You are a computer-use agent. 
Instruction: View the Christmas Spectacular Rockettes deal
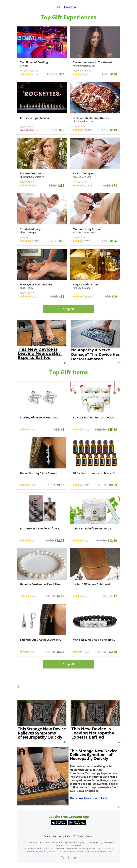[x=42, y=98]
